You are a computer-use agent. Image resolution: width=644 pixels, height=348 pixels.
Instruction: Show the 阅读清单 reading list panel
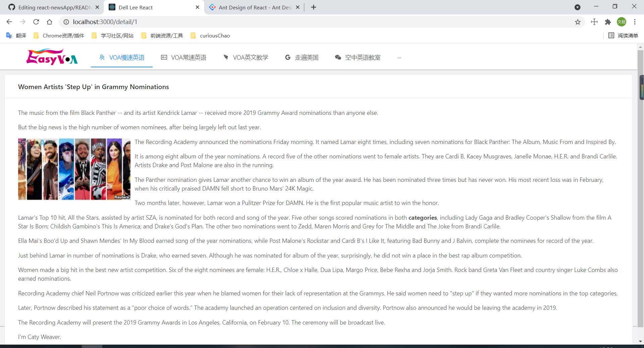pos(624,36)
